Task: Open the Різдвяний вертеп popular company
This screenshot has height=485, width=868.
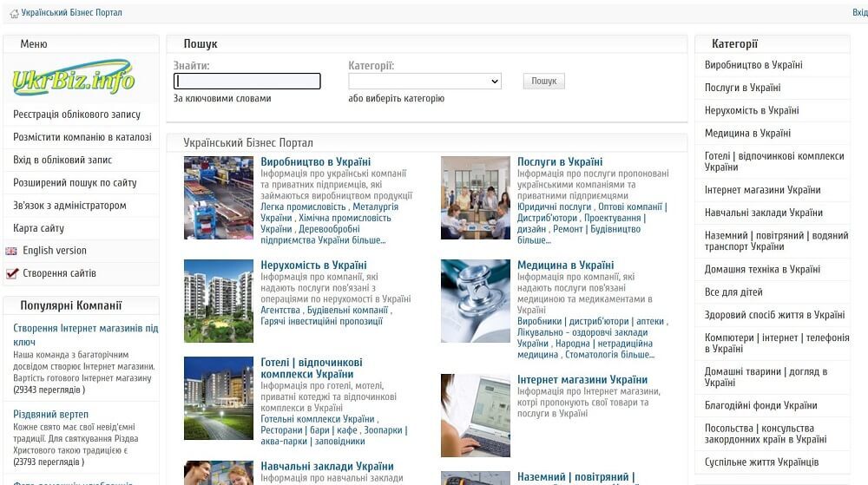Action: (51, 414)
